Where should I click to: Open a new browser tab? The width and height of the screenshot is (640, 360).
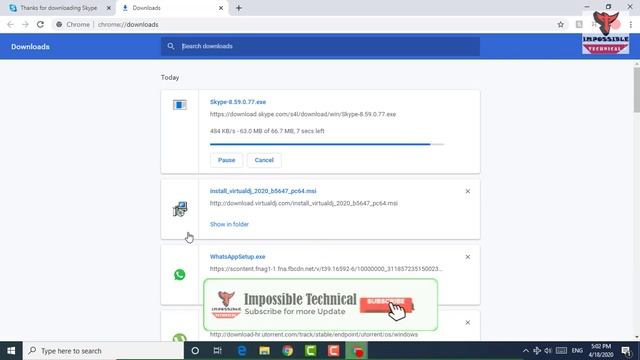[x=239, y=8]
